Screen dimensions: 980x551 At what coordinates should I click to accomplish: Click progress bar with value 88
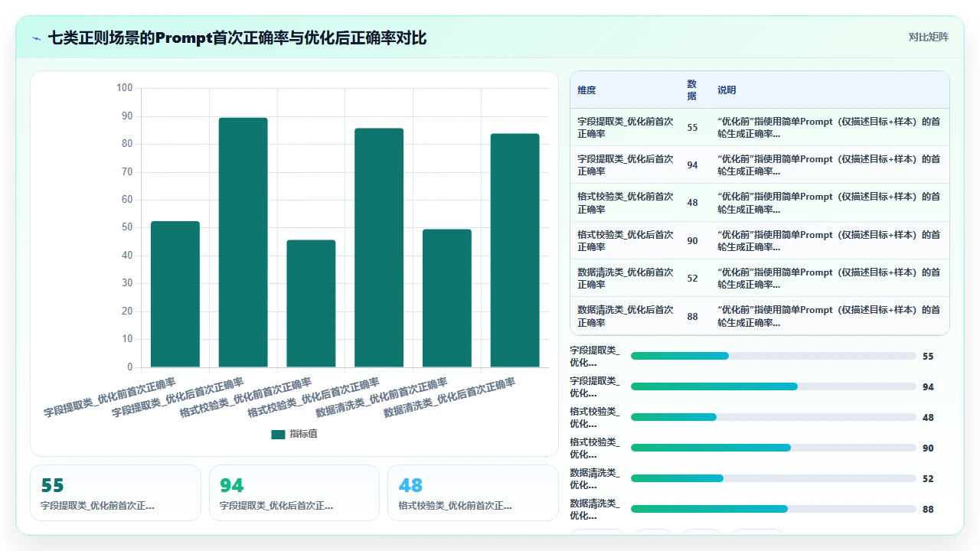(773, 509)
